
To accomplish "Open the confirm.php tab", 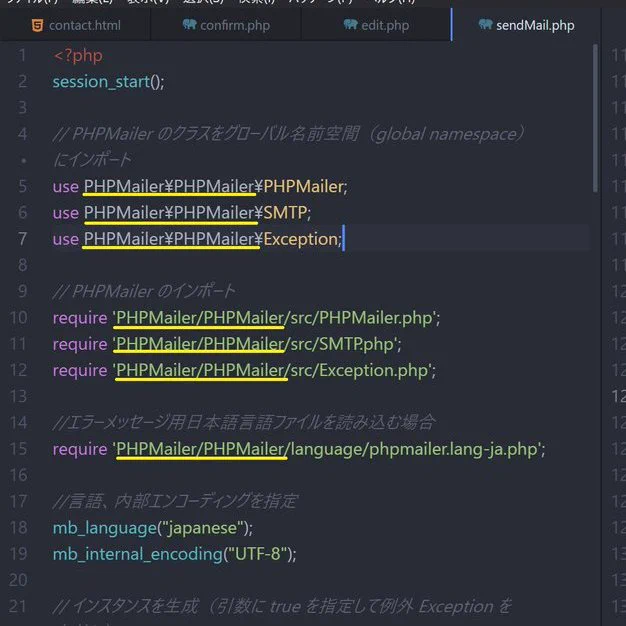I will click(x=226, y=25).
